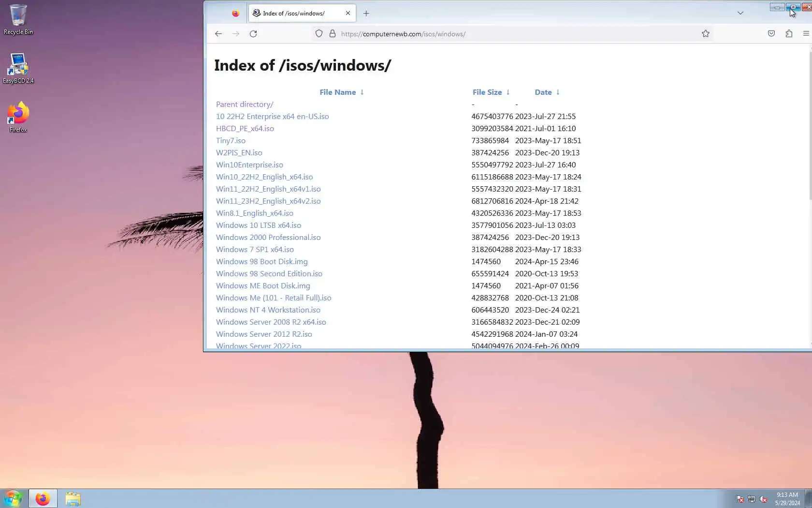
Task: Click the Win8.1_English_x64.iso link
Action: coord(255,213)
